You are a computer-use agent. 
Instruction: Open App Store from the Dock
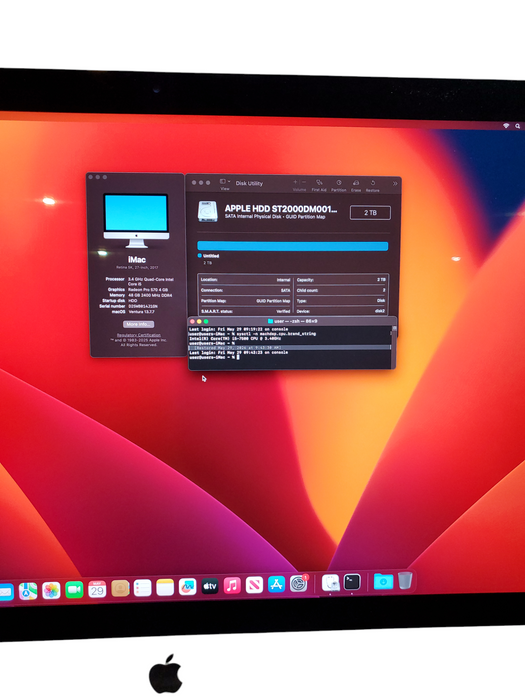pyautogui.click(x=276, y=584)
